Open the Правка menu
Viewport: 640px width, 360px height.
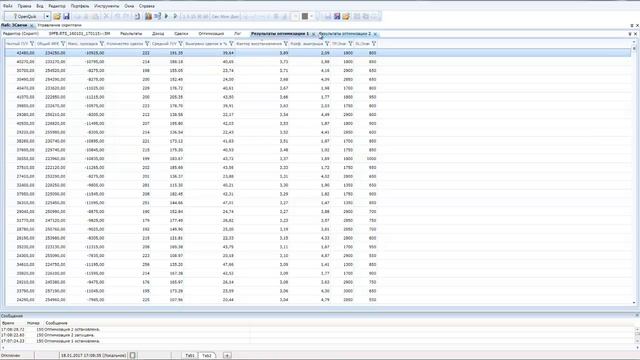(x=24, y=6)
